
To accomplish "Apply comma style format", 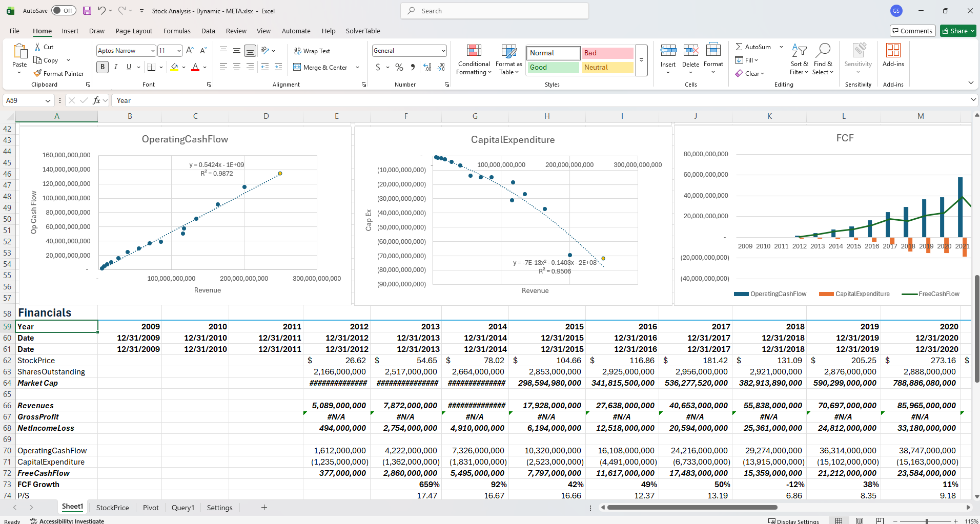I will tap(413, 67).
